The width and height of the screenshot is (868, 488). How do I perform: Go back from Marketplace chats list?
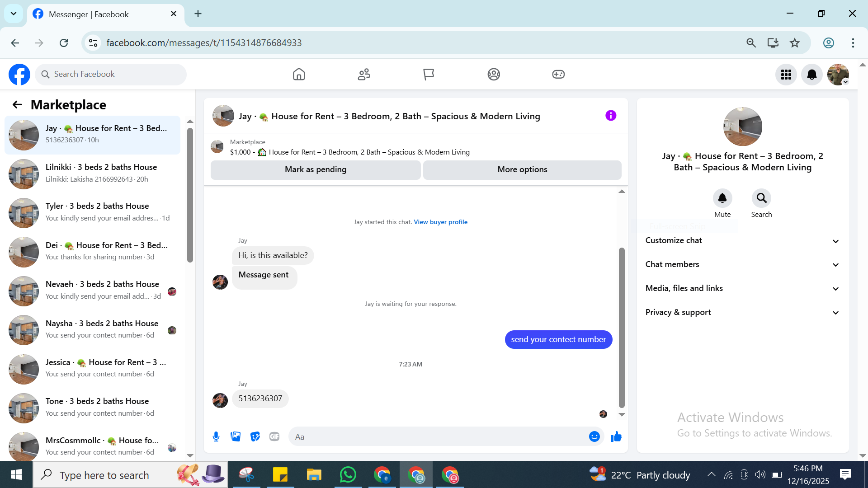point(17,105)
